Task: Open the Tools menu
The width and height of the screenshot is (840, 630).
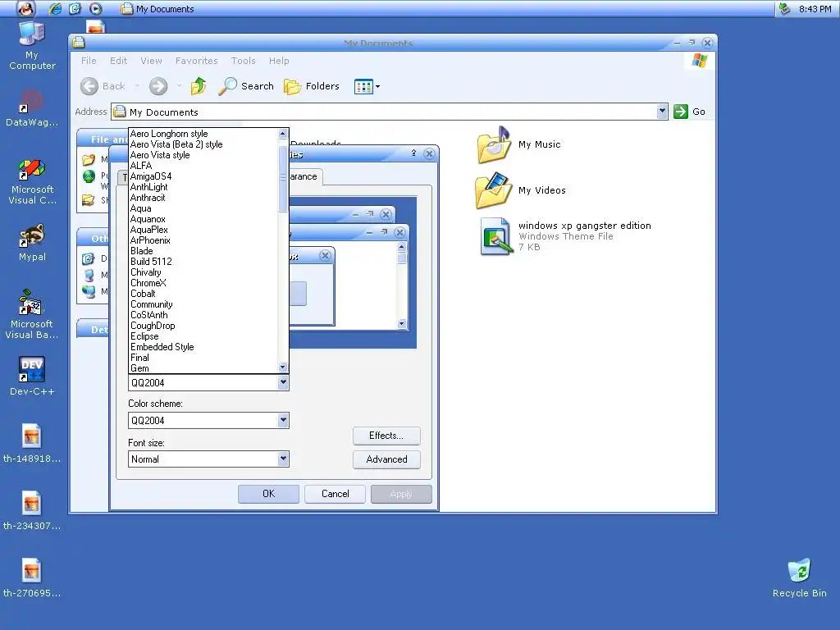Action: pos(243,61)
